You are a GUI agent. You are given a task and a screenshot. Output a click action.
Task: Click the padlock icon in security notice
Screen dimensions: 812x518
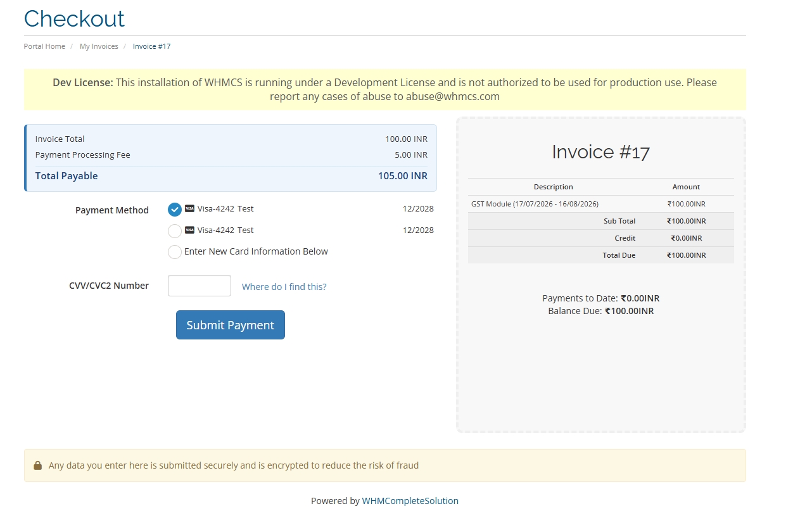pyautogui.click(x=37, y=465)
